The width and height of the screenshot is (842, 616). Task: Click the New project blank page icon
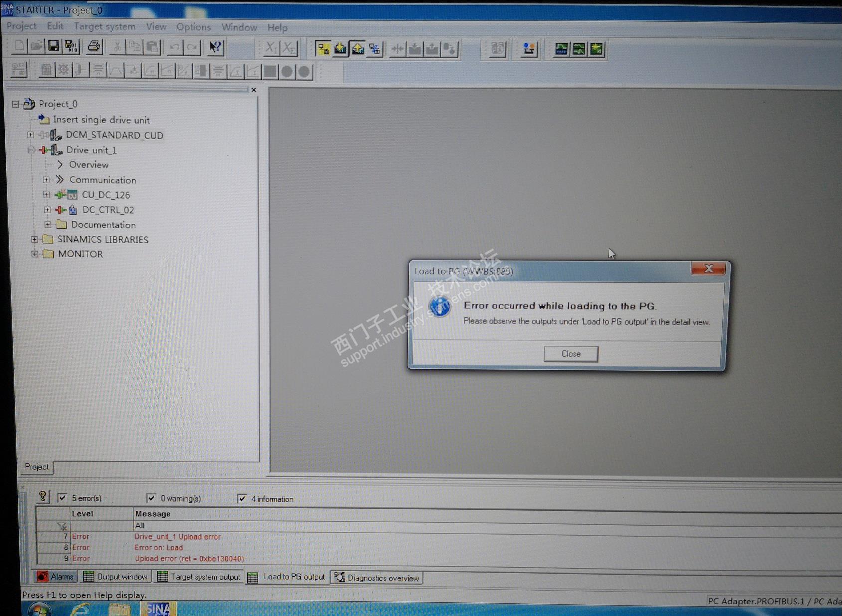pyautogui.click(x=19, y=46)
